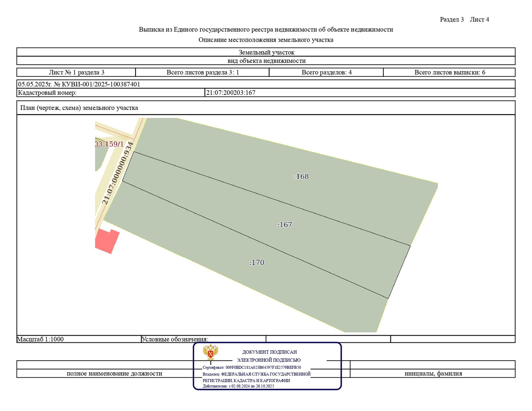Click the certificate number line in stamp

tap(252, 368)
